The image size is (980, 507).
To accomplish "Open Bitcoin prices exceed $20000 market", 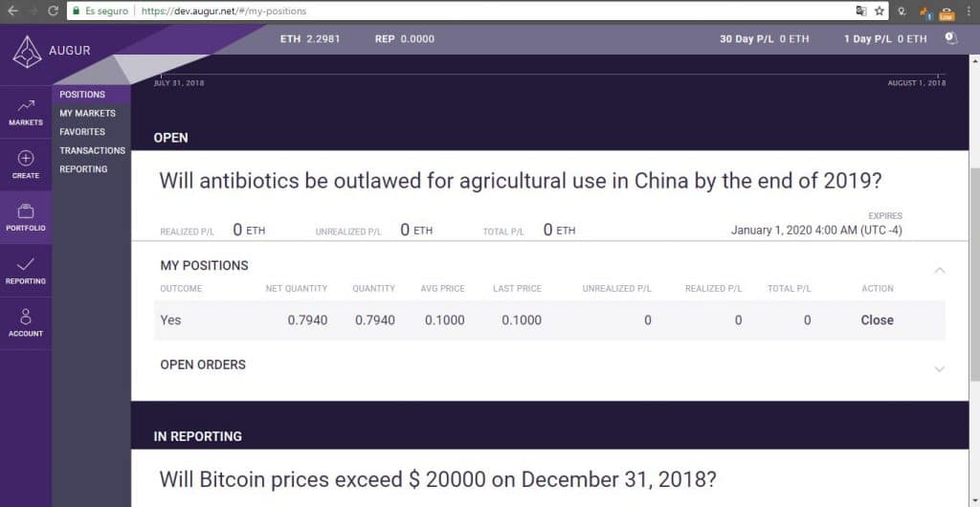I will click(x=437, y=479).
